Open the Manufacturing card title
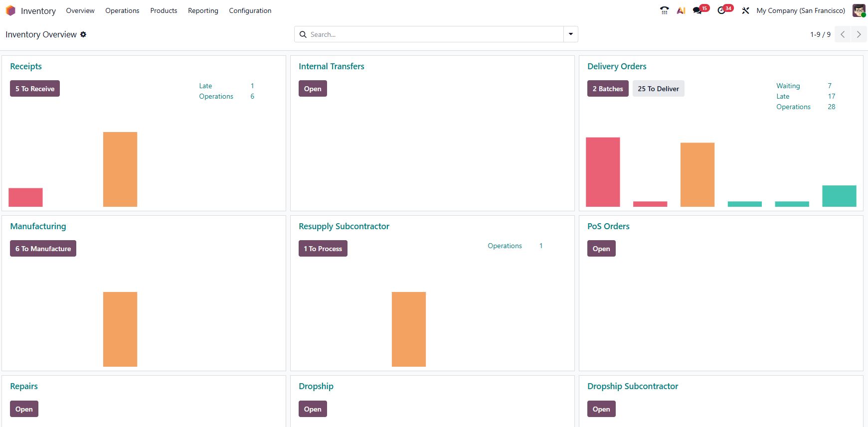Screen dimensions: 868x427 (x=38, y=226)
